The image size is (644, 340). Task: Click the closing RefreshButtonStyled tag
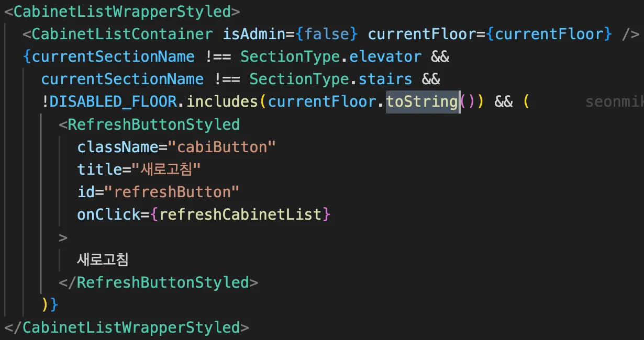(159, 282)
